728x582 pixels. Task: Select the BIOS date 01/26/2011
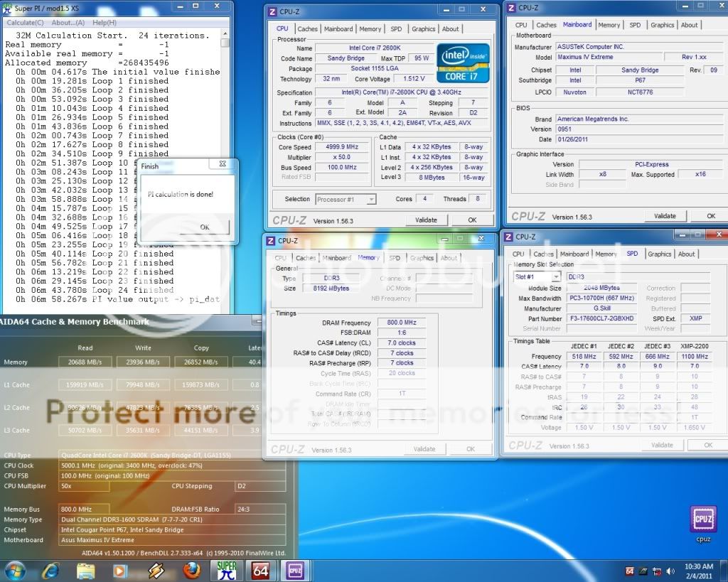638,139
